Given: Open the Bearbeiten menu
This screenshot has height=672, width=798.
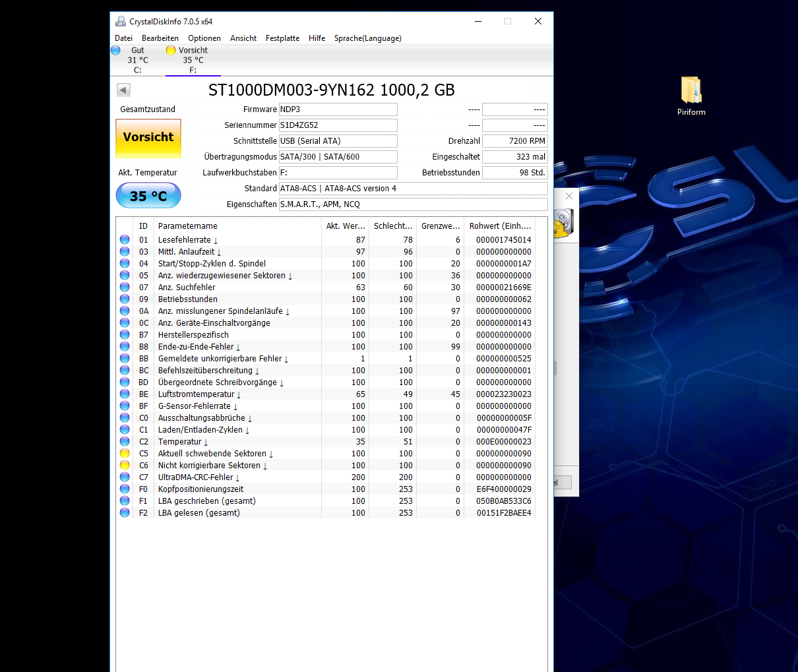Looking at the screenshot, I should (x=160, y=38).
